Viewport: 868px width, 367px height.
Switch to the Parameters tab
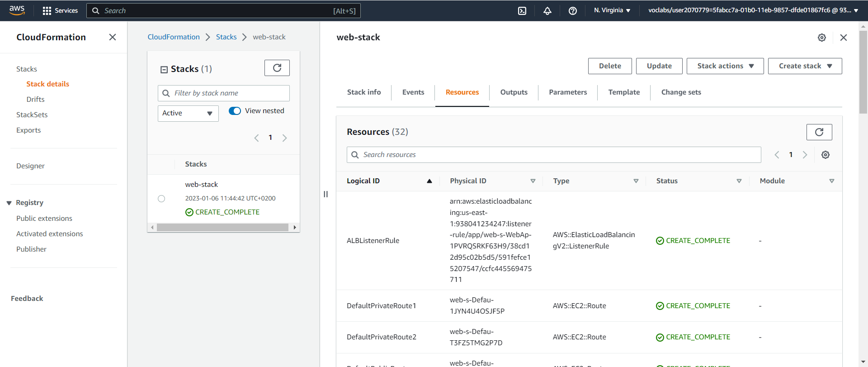coord(568,92)
